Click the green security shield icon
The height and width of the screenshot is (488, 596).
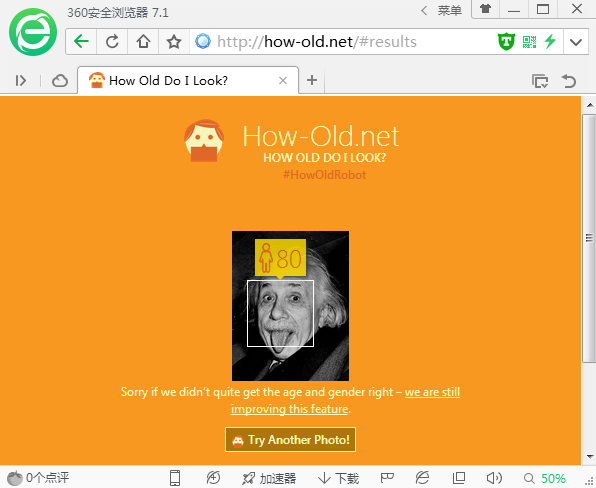(506, 41)
